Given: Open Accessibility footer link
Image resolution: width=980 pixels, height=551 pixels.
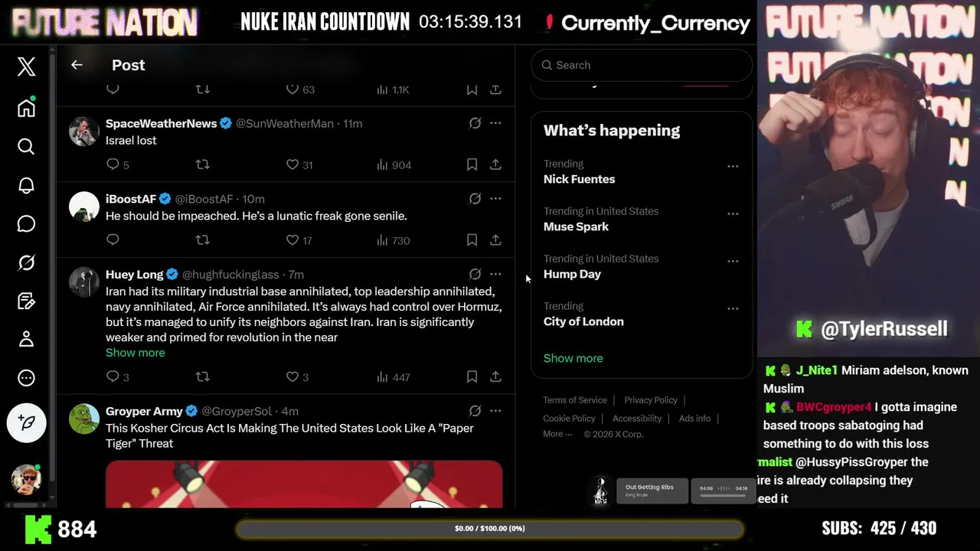Looking at the screenshot, I should coord(637,419).
